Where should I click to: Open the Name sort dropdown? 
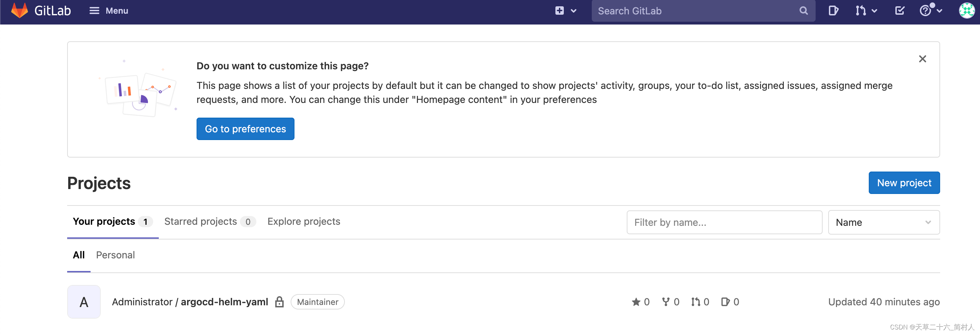click(884, 222)
